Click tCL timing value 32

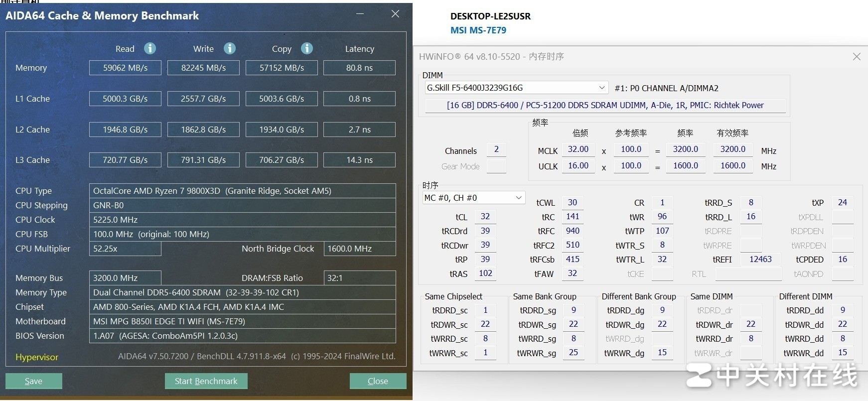point(485,217)
